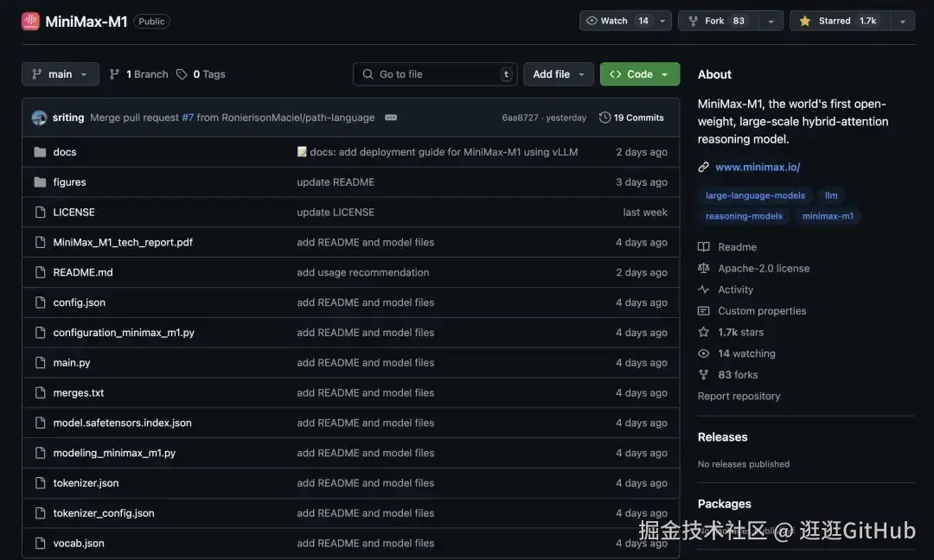Click the 'update LICENSE' commit message

click(336, 212)
